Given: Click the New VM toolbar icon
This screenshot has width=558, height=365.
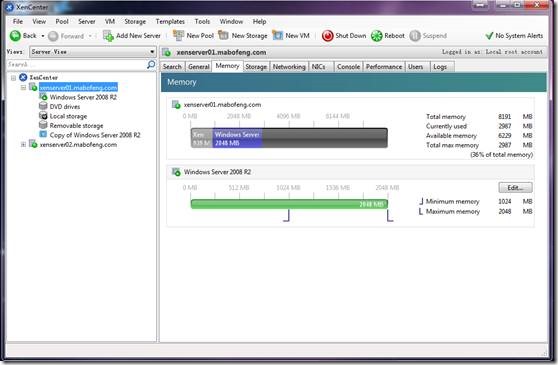Looking at the screenshot, I should click(x=278, y=35).
